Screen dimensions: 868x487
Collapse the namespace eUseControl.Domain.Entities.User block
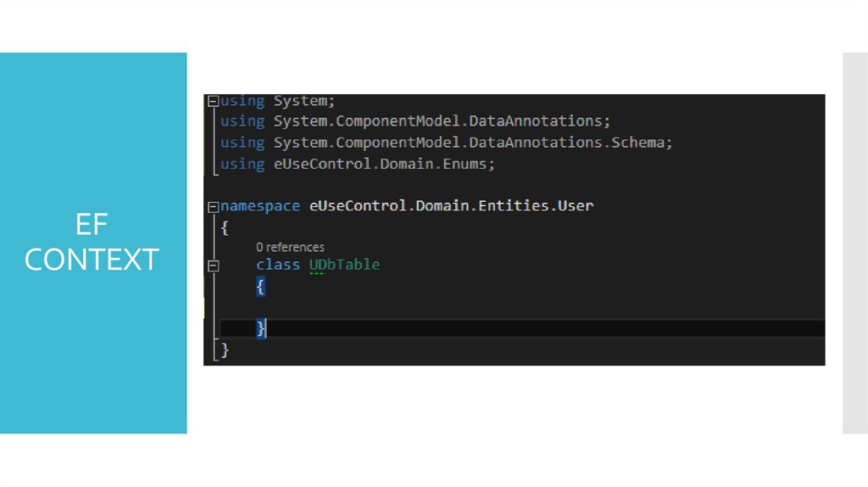click(x=213, y=207)
